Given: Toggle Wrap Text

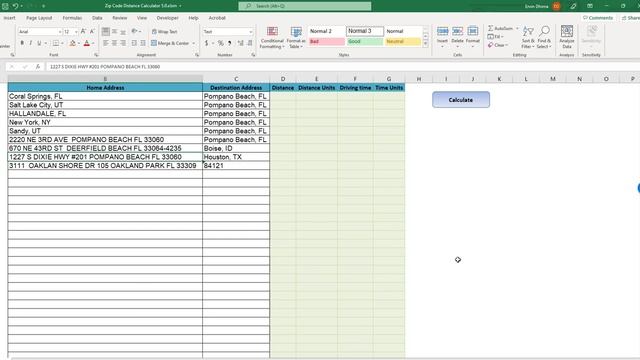Looking at the screenshot, I should tap(164, 31).
